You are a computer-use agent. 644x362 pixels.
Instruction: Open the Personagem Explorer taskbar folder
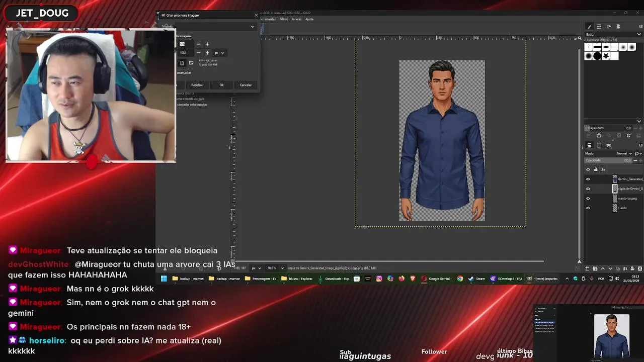tap(261, 279)
